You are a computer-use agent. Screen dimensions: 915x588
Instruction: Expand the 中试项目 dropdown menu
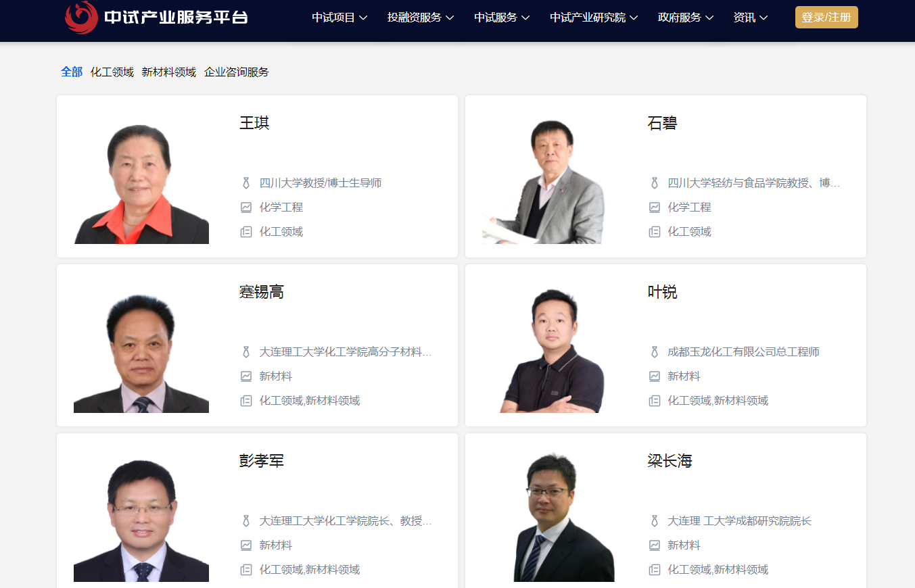339,18
